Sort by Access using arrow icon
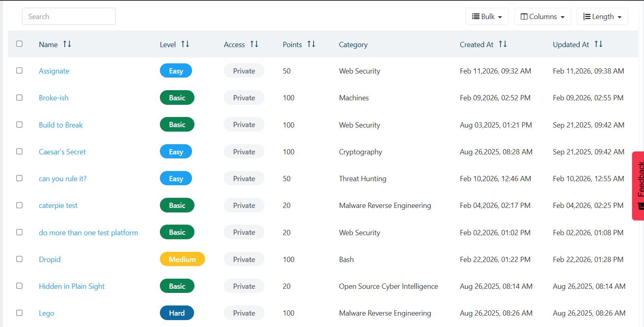This screenshot has width=644, height=327. pyautogui.click(x=254, y=44)
